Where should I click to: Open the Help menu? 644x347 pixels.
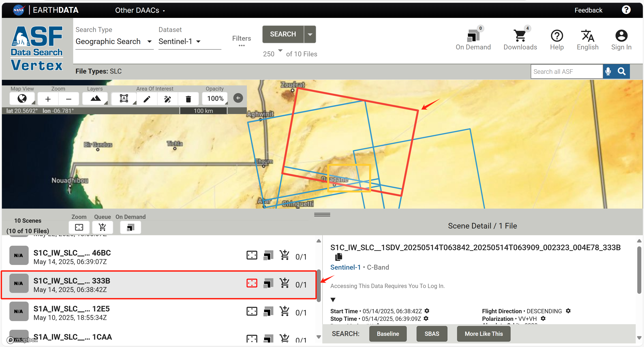click(x=557, y=39)
